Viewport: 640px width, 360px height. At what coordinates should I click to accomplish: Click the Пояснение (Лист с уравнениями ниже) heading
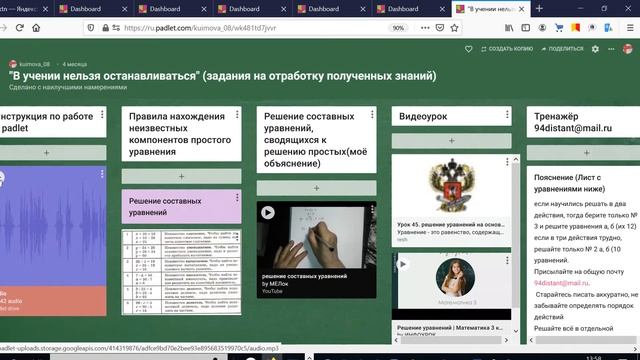pos(569,183)
